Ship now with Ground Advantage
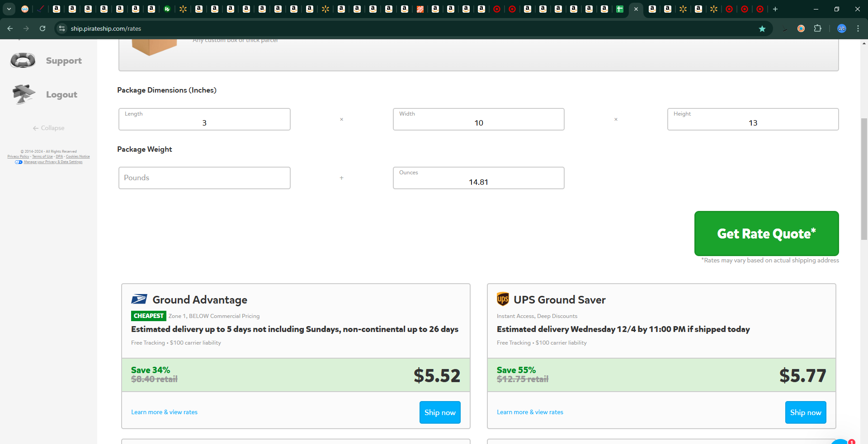Viewport: 868px width, 444px height. (440, 412)
